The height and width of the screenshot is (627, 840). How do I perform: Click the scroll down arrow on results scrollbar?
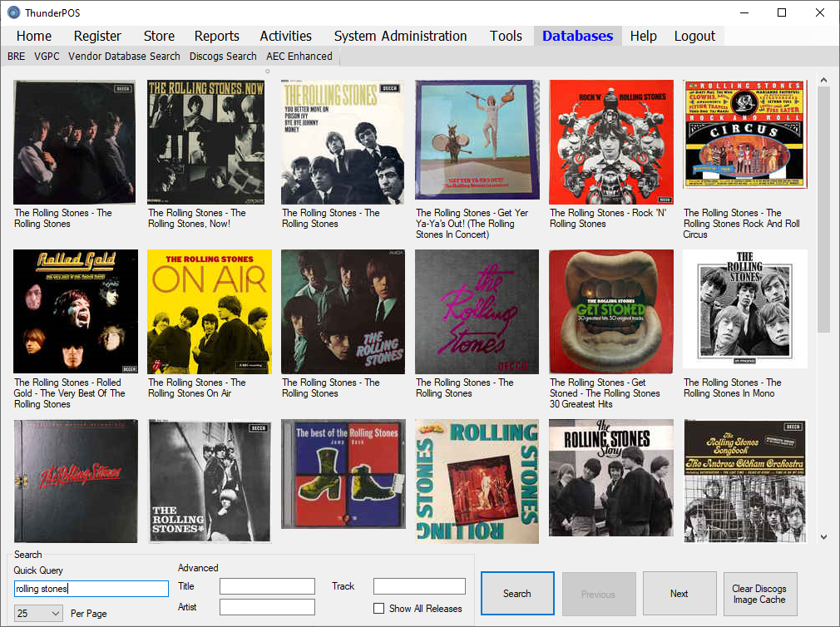[x=823, y=537]
